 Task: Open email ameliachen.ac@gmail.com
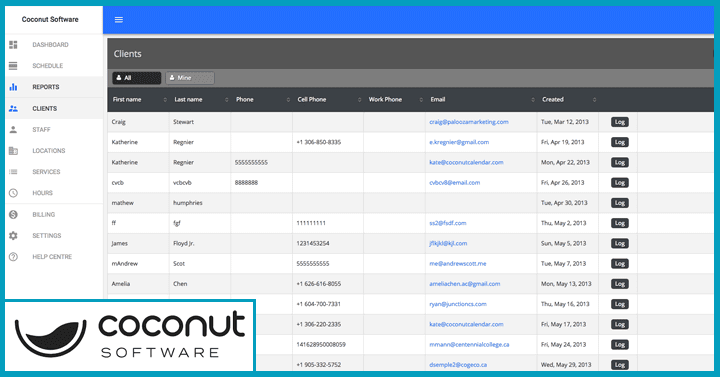coord(465,284)
